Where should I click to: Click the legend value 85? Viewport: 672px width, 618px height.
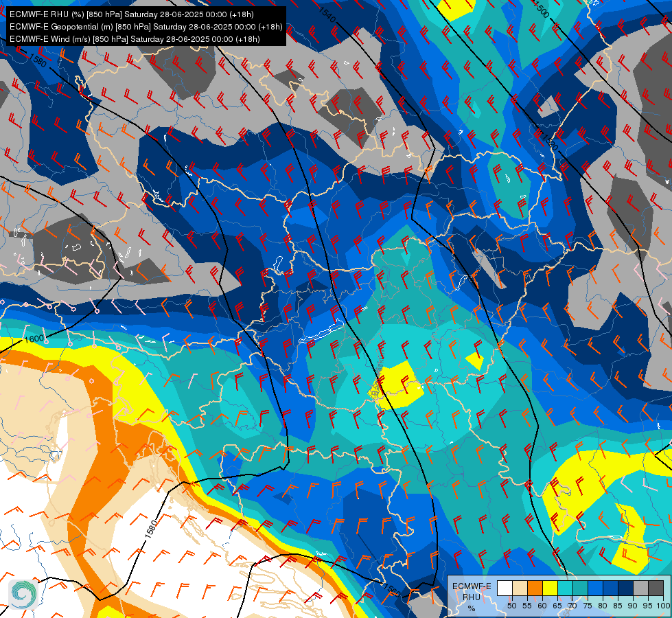[x=618, y=606]
